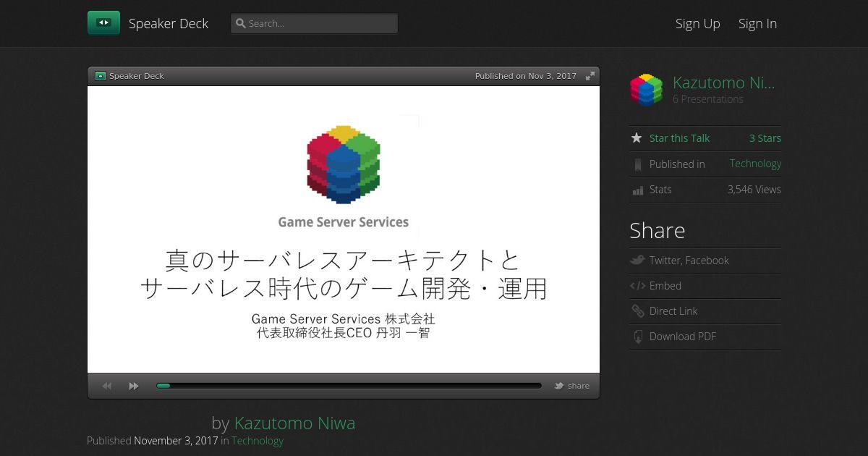Click the Download PDF file icon
868x456 pixels.
pyautogui.click(x=637, y=337)
